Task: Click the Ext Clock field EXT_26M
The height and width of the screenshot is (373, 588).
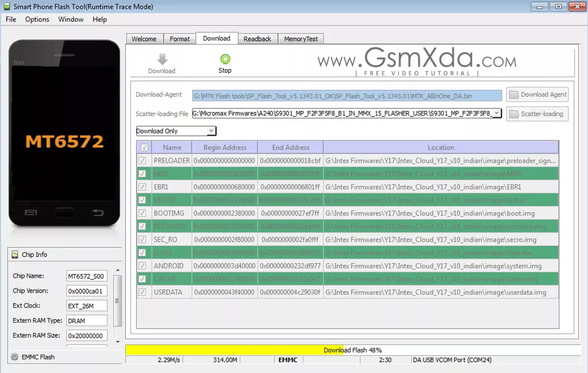Action: [86, 306]
